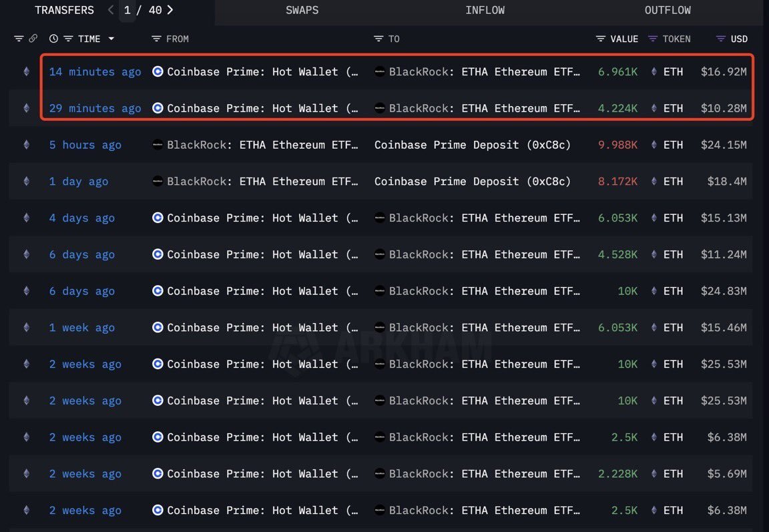This screenshot has height=532, width=769.
Task: Click BlackRock logo icon in TO, 4 days row
Action: pyautogui.click(x=380, y=218)
